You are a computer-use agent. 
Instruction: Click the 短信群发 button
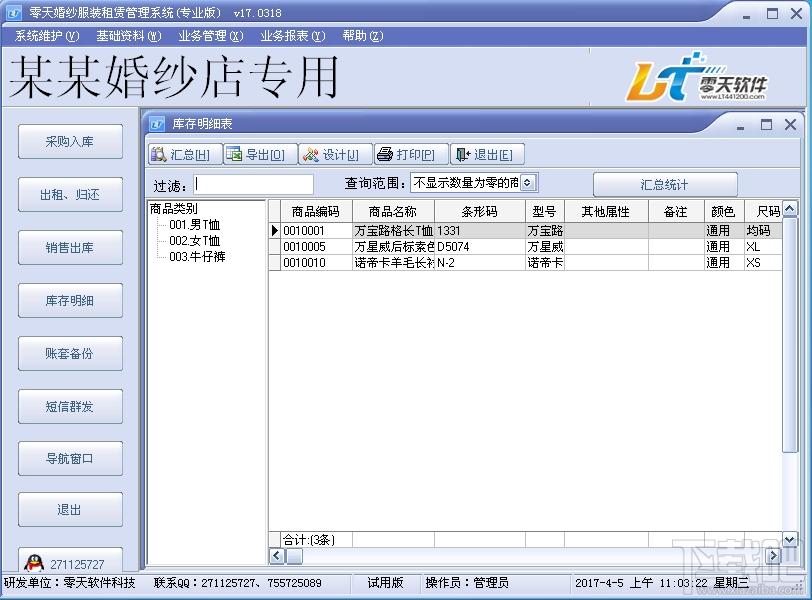[70, 406]
